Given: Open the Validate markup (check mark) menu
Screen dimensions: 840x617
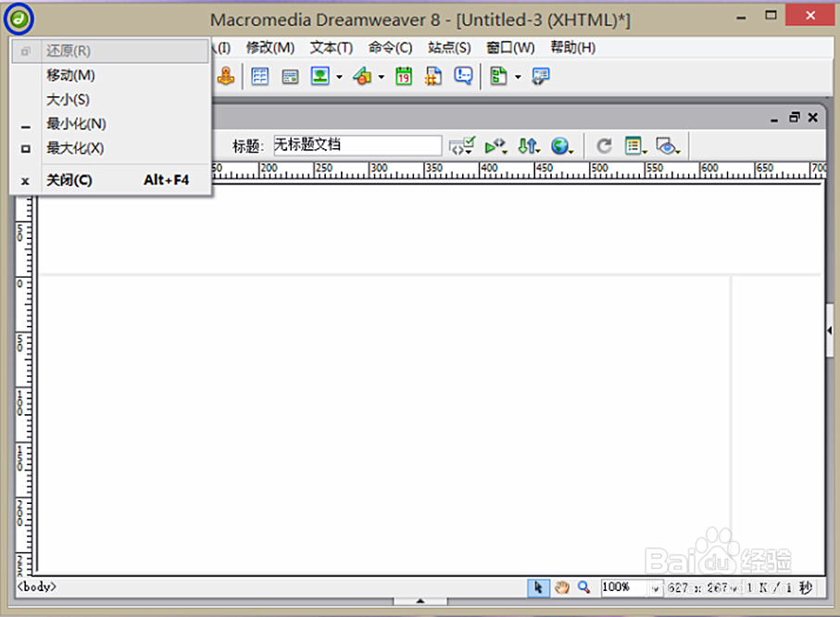Looking at the screenshot, I should [462, 145].
